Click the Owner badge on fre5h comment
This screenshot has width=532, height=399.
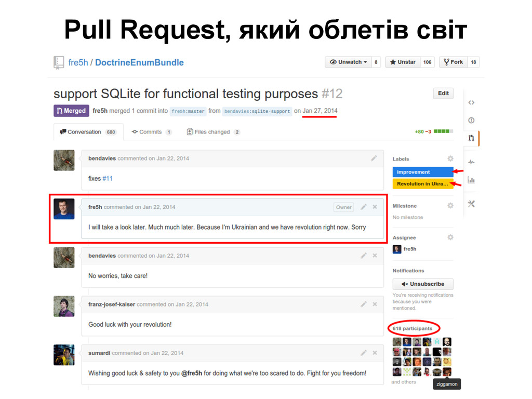[344, 207]
